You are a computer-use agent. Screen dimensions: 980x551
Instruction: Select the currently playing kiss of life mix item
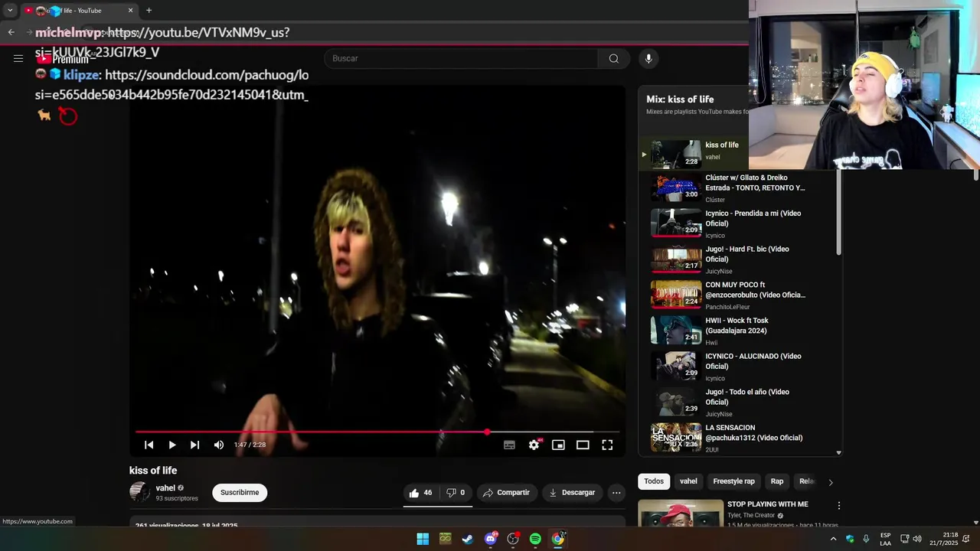(694, 153)
